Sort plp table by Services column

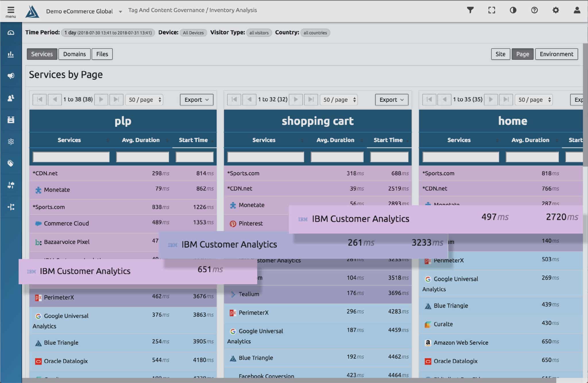click(x=69, y=140)
